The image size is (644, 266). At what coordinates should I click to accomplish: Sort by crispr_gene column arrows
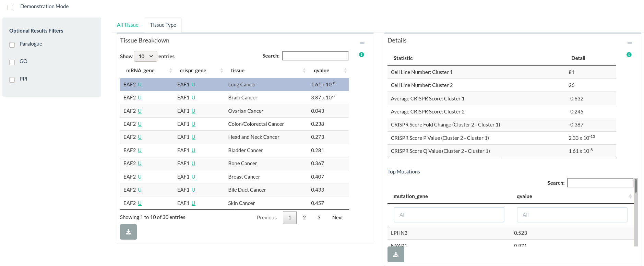(222, 71)
